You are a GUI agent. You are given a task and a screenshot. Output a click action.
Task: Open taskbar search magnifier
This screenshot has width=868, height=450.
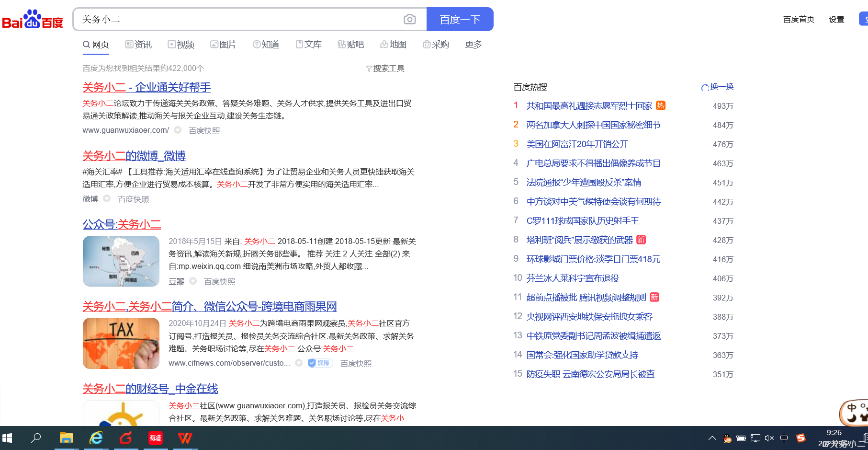36,438
